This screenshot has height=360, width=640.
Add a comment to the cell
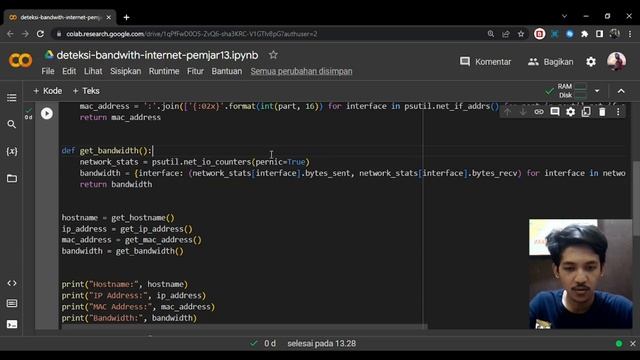[x=555, y=111]
